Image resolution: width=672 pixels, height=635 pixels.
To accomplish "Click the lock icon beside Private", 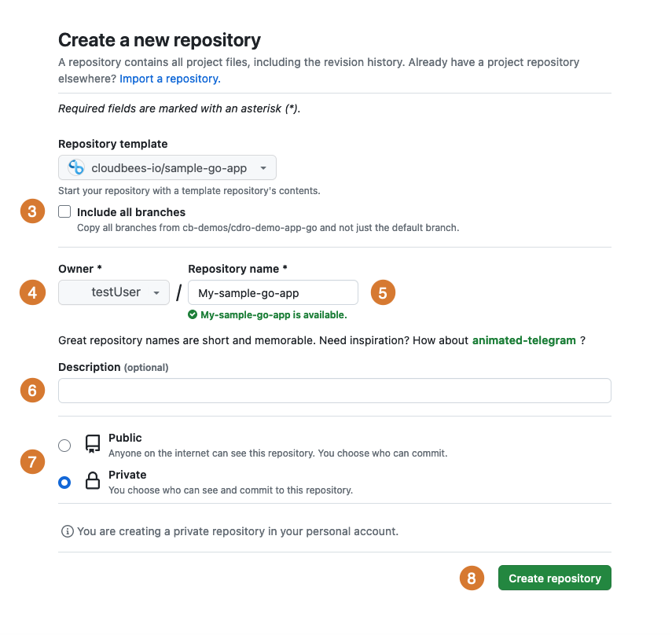I will [x=92, y=480].
